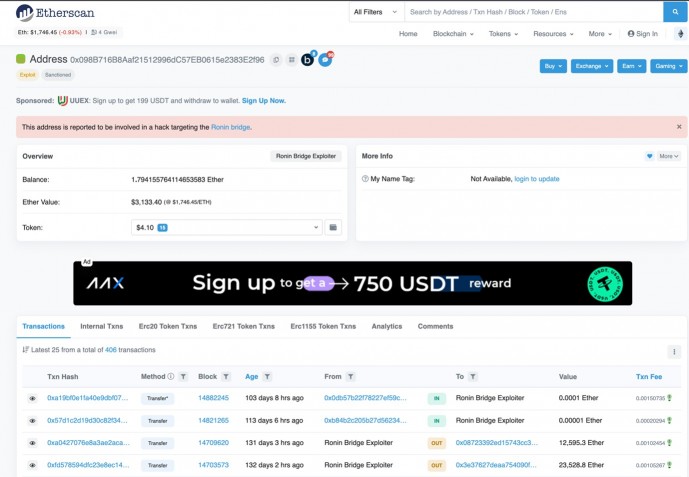The width and height of the screenshot is (689, 477).
Task: Filter the From column funnel icon
Action: (351, 376)
